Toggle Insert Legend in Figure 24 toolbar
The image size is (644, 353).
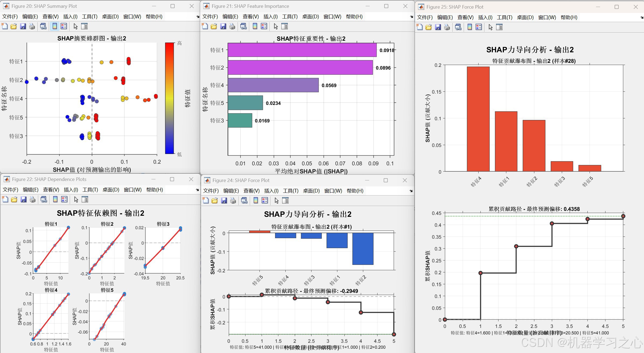coord(265,200)
